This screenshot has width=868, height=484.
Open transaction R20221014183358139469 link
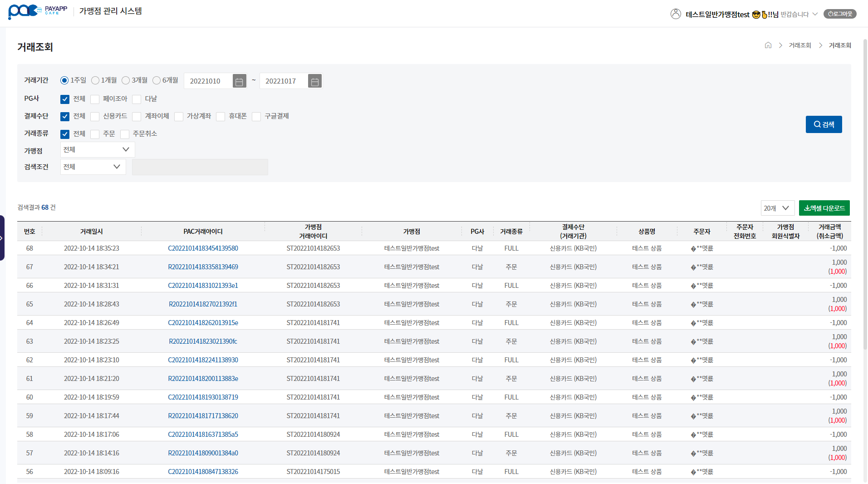tap(203, 267)
